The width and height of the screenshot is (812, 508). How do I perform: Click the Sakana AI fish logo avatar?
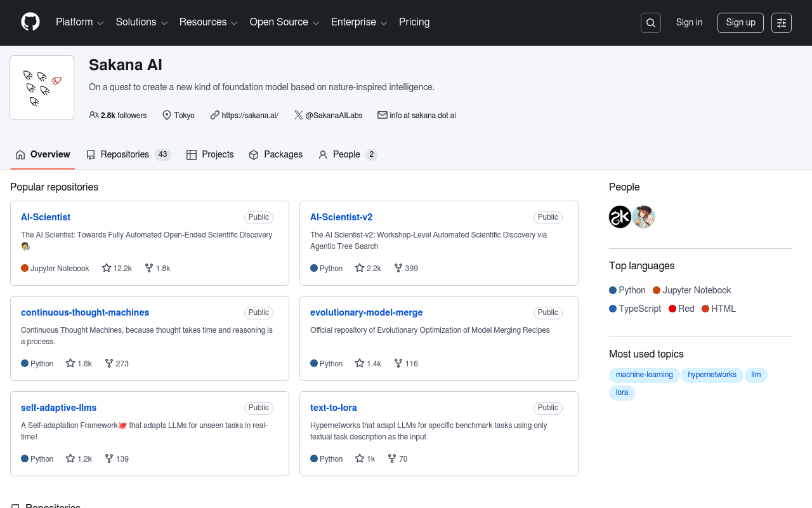click(42, 88)
